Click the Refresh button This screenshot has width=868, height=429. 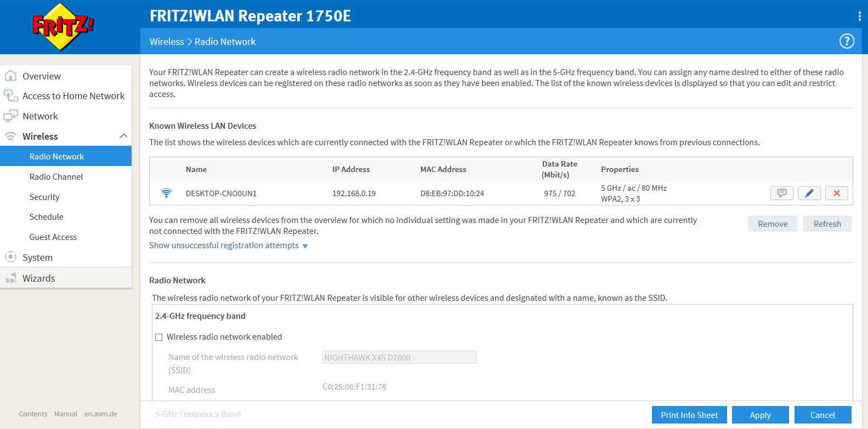(x=827, y=224)
